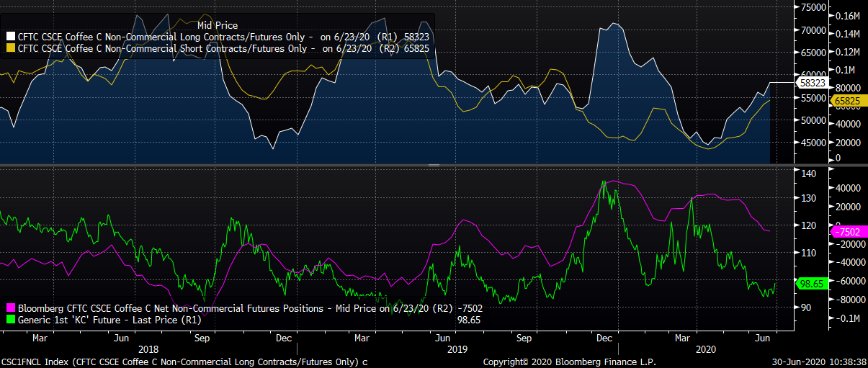Click the green Generic 1st 'KC' Future swatch

pos(11,319)
